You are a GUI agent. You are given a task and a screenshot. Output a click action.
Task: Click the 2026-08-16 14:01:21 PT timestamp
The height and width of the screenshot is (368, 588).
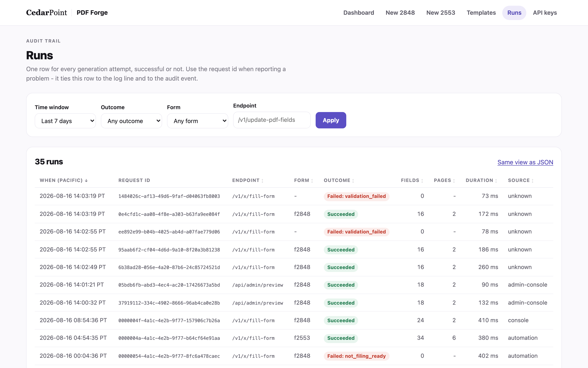(72, 285)
